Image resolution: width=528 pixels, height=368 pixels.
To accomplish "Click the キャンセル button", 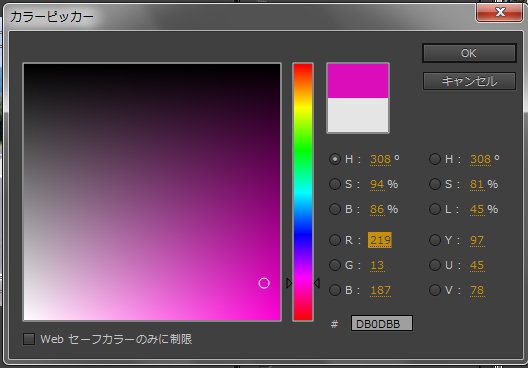I will click(469, 81).
